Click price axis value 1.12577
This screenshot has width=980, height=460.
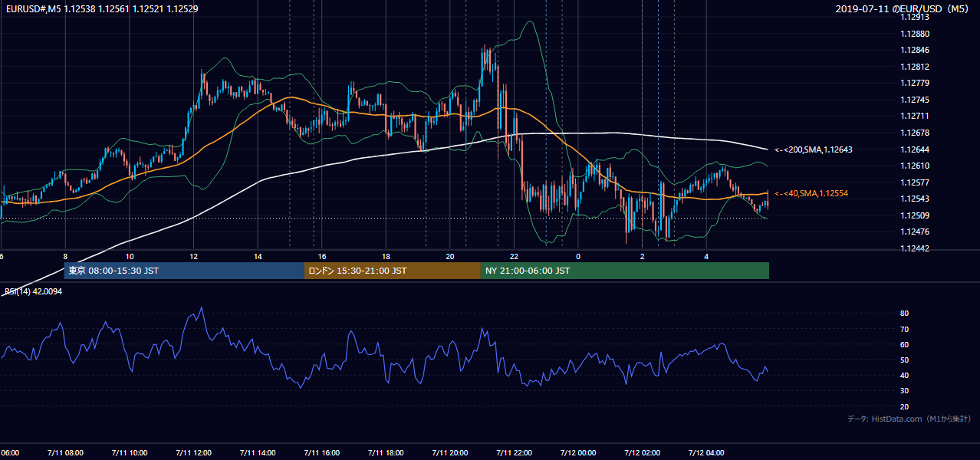916,182
